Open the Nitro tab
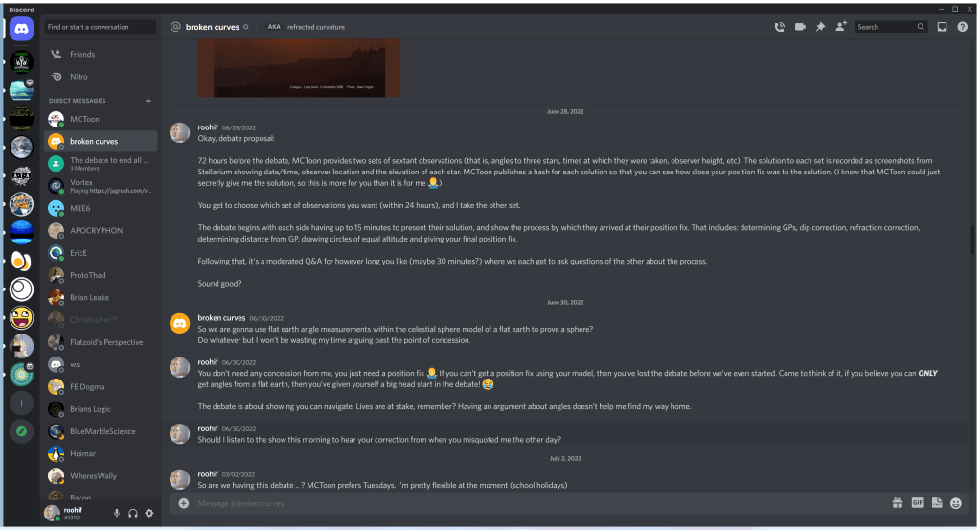The image size is (980, 530). click(x=79, y=77)
